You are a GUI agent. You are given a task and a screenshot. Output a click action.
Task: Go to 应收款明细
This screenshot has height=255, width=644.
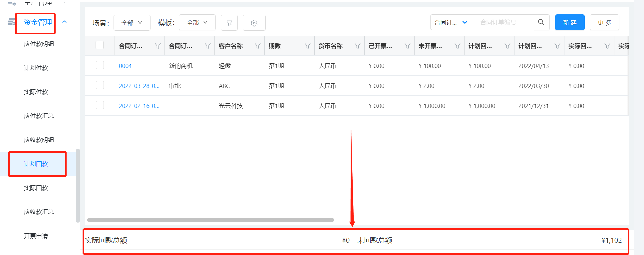click(x=39, y=140)
